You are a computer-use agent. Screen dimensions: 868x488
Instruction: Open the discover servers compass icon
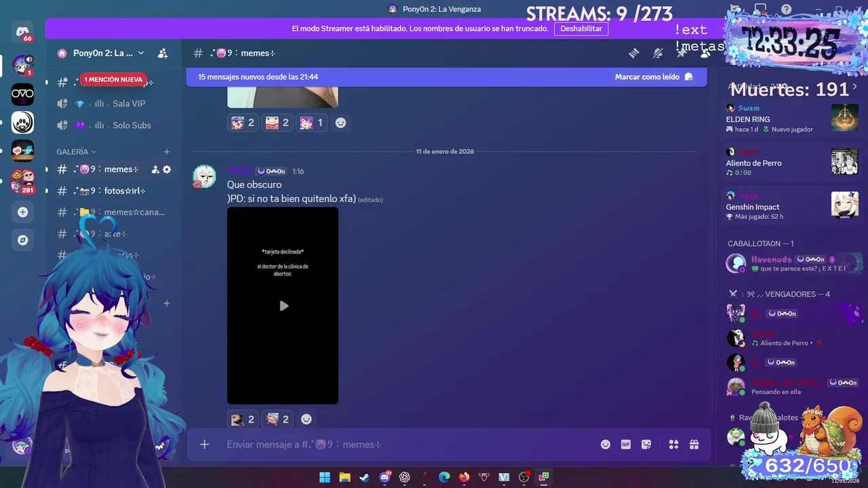tap(22, 240)
